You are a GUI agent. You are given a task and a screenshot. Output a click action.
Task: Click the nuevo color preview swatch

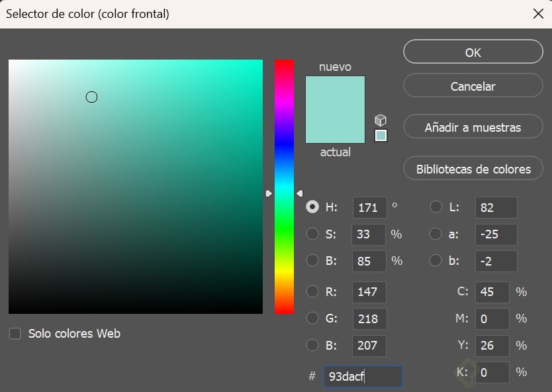click(335, 109)
